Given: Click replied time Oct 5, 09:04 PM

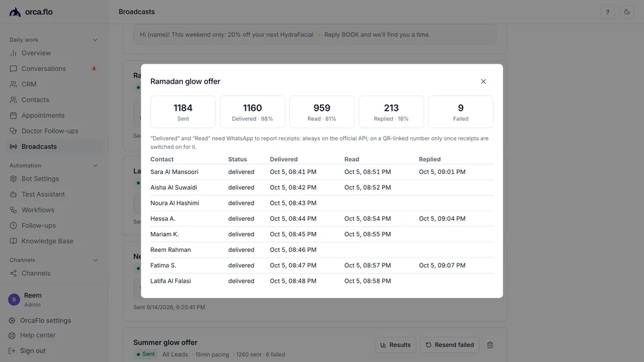Looking at the screenshot, I should [x=442, y=218].
